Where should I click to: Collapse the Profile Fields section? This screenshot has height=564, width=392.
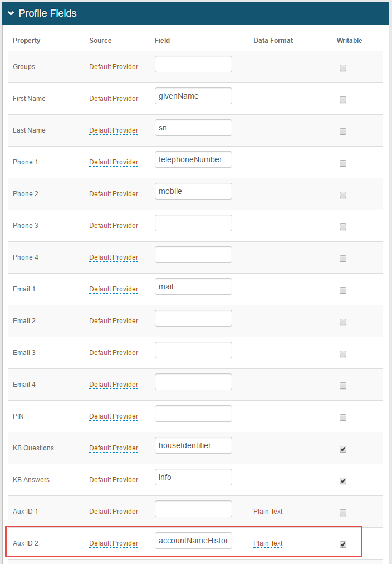click(x=11, y=13)
